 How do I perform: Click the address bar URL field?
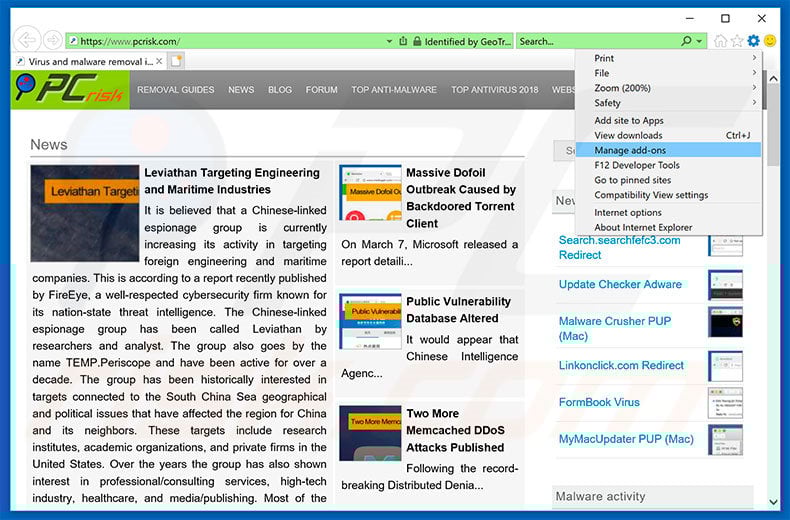pyautogui.click(x=227, y=41)
